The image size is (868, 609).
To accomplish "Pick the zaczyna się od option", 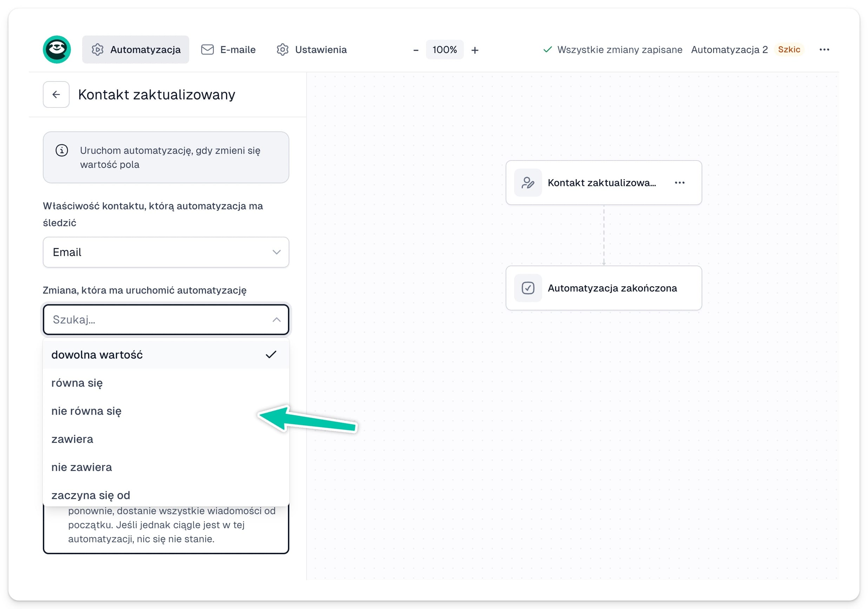I will (166, 495).
